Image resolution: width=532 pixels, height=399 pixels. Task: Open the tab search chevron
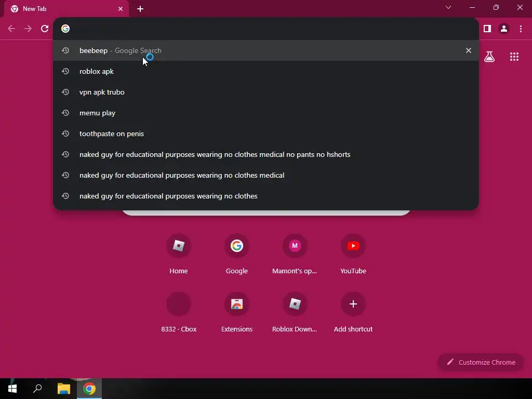point(448,7)
